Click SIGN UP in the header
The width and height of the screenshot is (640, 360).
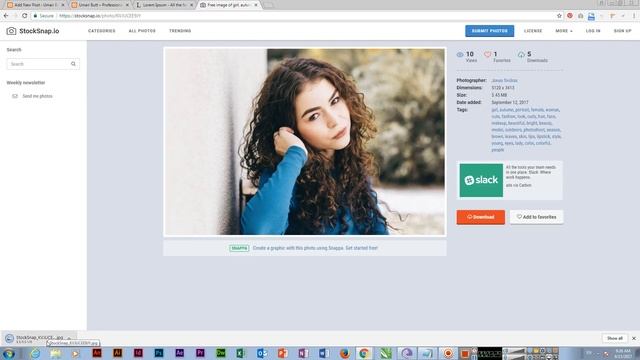pyautogui.click(x=622, y=31)
